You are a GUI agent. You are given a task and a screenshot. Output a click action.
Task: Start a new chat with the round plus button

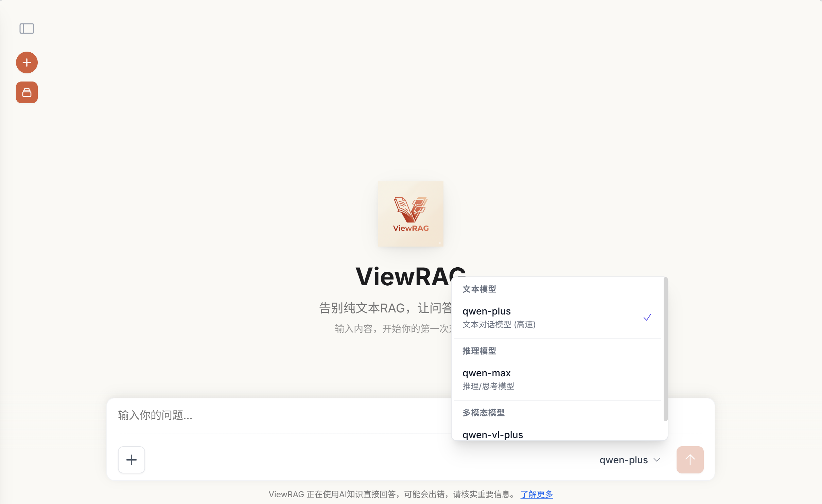[x=27, y=62]
